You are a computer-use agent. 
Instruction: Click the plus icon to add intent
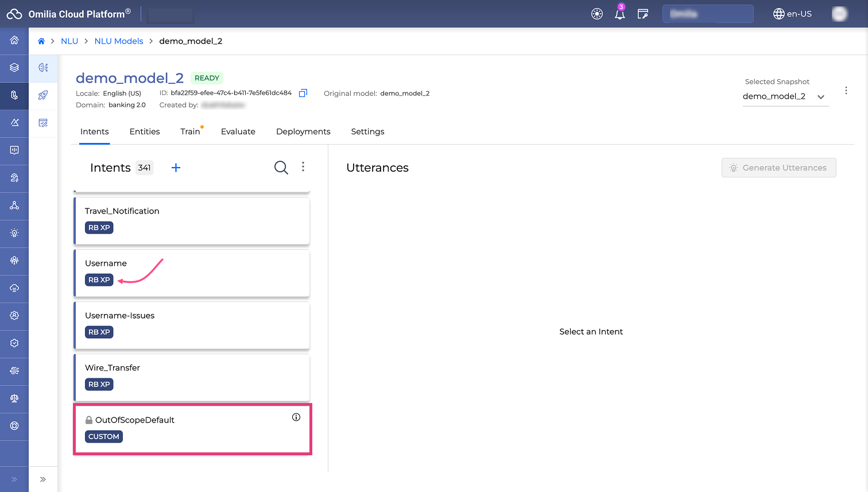pyautogui.click(x=176, y=168)
